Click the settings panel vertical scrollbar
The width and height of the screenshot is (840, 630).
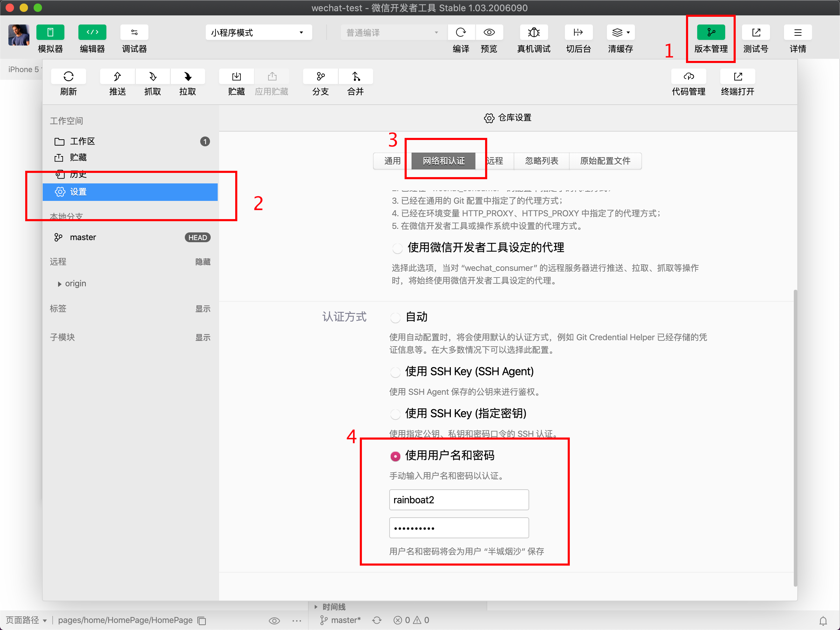pyautogui.click(x=795, y=438)
